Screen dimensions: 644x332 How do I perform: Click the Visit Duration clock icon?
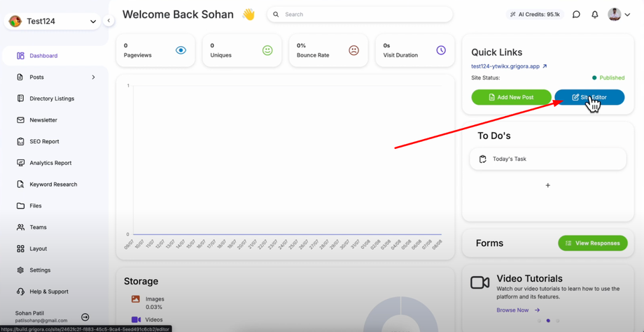click(441, 50)
